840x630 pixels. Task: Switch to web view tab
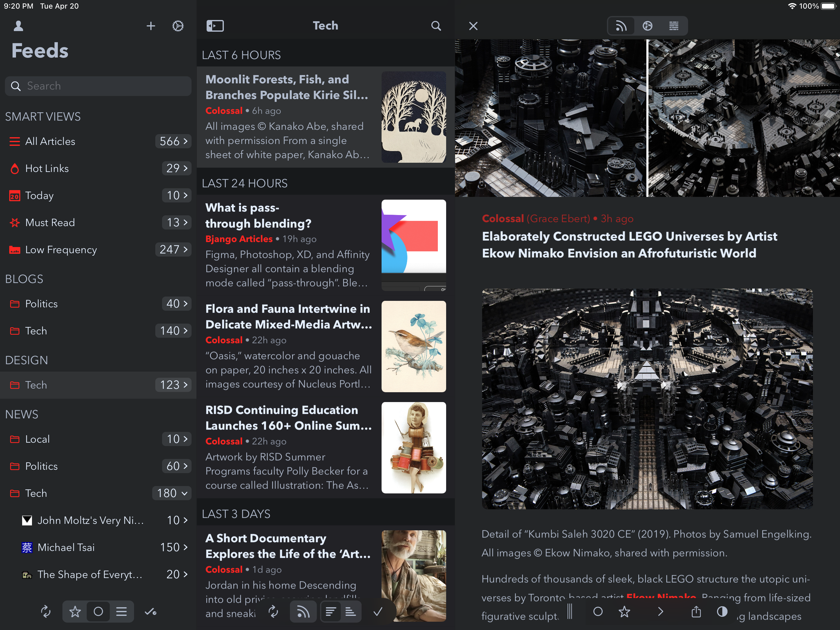(648, 26)
